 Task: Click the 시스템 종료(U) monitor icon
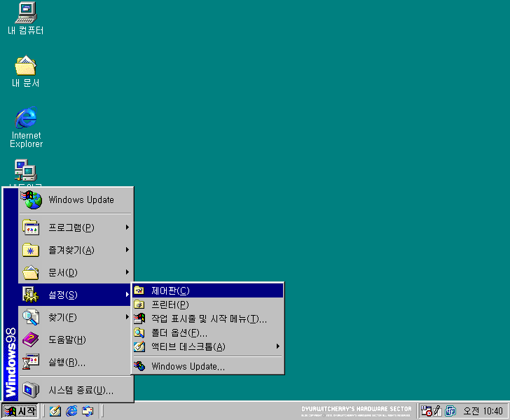[31, 390]
